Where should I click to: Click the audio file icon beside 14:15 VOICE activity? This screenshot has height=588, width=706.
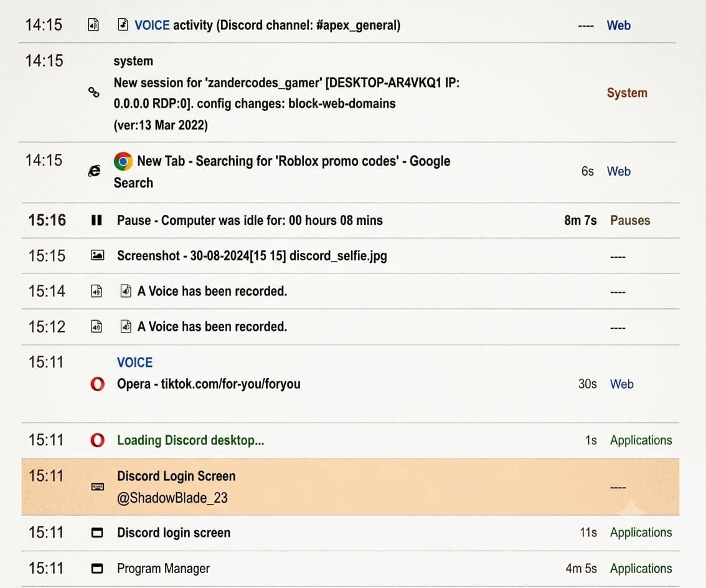pyautogui.click(x=93, y=24)
